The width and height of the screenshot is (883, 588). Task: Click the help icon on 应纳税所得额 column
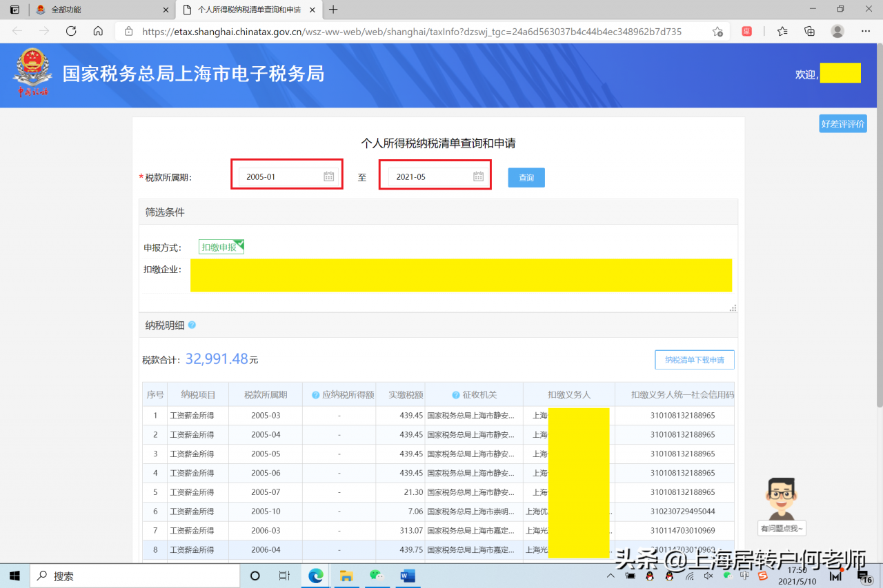[x=315, y=394]
